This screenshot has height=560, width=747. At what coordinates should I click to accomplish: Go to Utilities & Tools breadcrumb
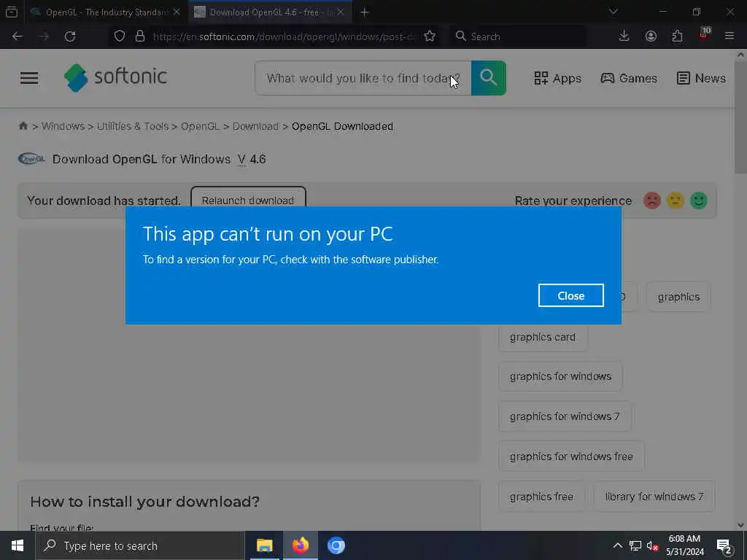[133, 126]
